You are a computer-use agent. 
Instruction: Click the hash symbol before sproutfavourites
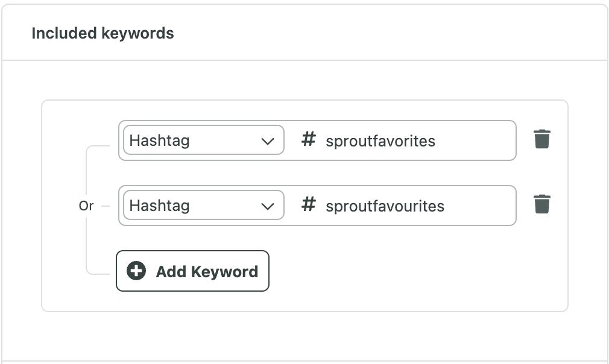pos(309,204)
